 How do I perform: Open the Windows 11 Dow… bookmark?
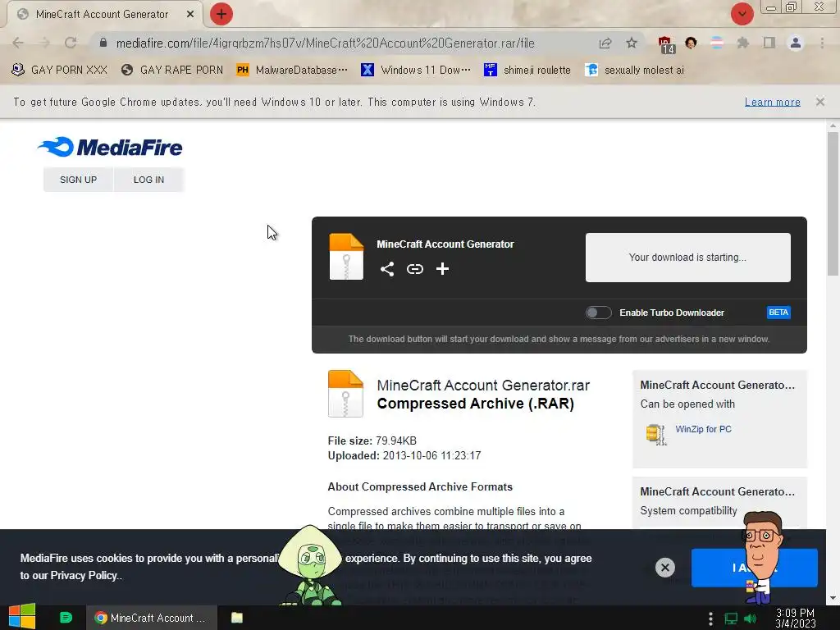(416, 71)
